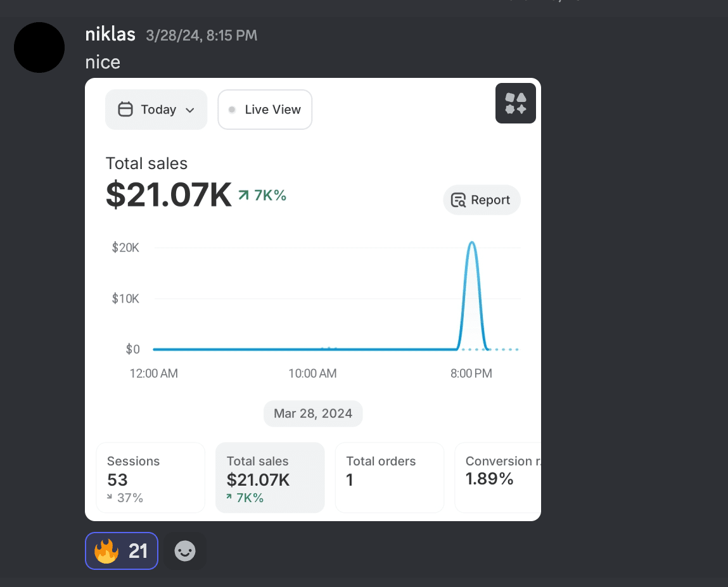728x587 pixels.
Task: Toggle the Live View button
Action: pyautogui.click(x=265, y=110)
